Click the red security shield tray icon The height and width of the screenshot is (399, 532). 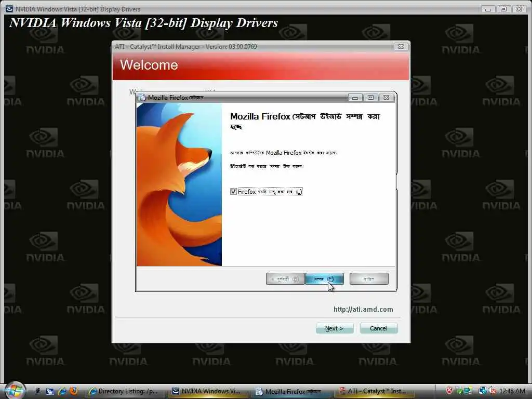tap(449, 391)
